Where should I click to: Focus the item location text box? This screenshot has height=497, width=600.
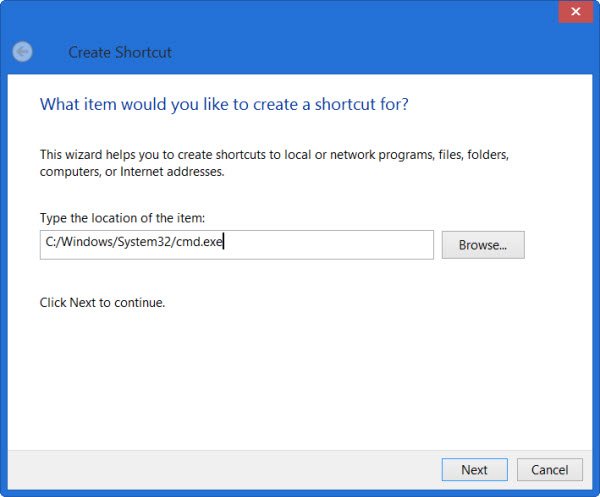click(x=236, y=245)
